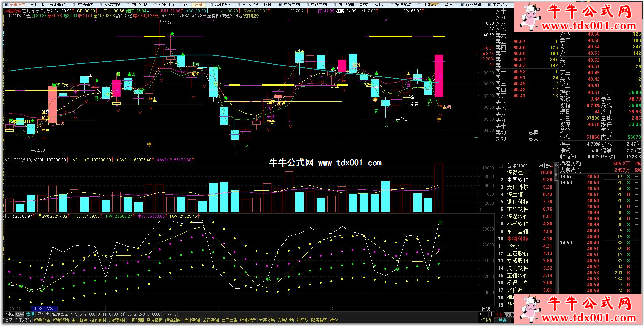This screenshot has height=326, width=644.
Task: Select the 资金分布 bottom tab
Action: click(x=42, y=320)
